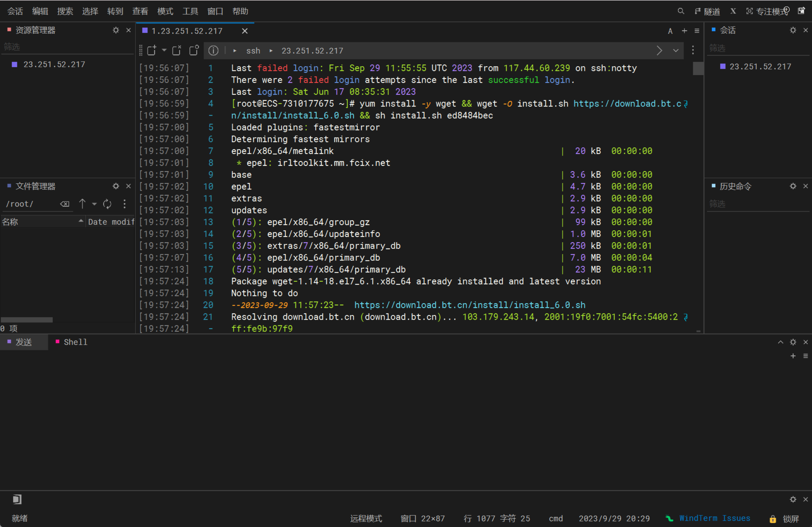Open the 编辑 menu

click(x=40, y=11)
